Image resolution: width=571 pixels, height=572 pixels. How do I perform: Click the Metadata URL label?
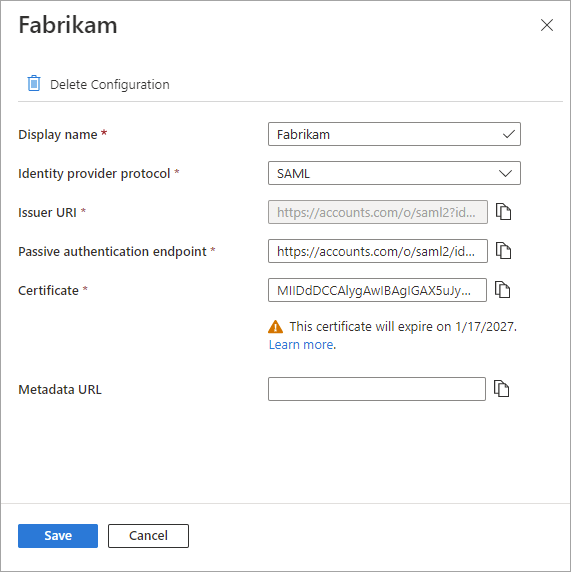(60, 390)
